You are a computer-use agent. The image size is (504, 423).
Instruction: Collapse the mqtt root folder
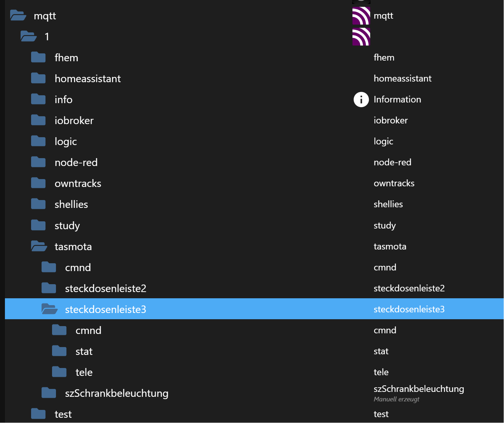pos(18,16)
